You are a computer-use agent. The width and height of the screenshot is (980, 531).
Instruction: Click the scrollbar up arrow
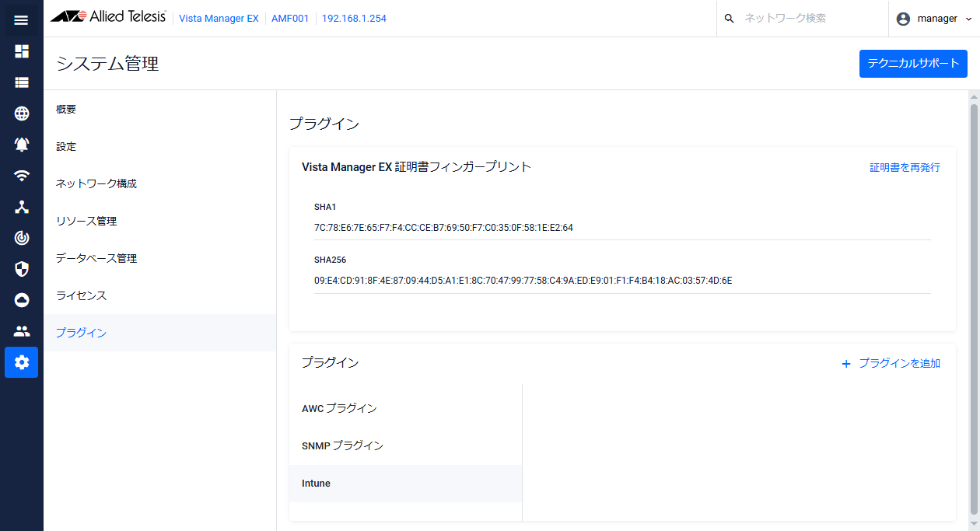(974, 96)
